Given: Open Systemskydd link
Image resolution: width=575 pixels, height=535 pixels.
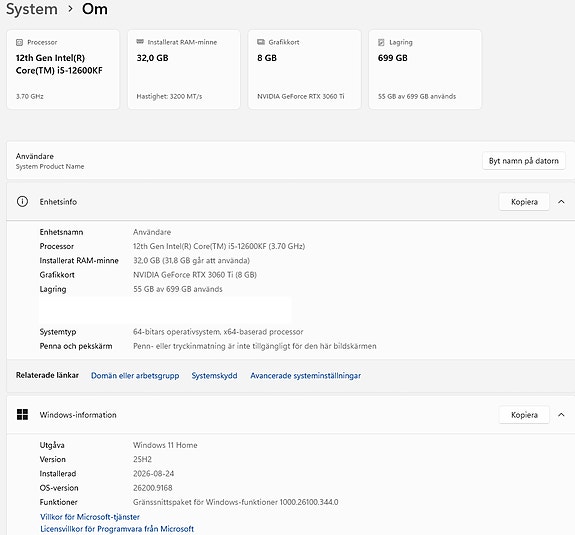Looking at the screenshot, I should 215,375.
